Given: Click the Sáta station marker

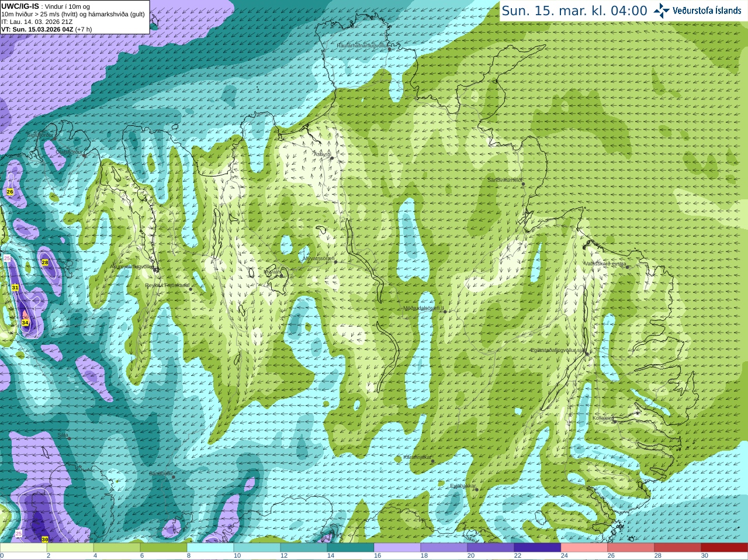Looking at the screenshot, I should pyautogui.click(x=70, y=438).
